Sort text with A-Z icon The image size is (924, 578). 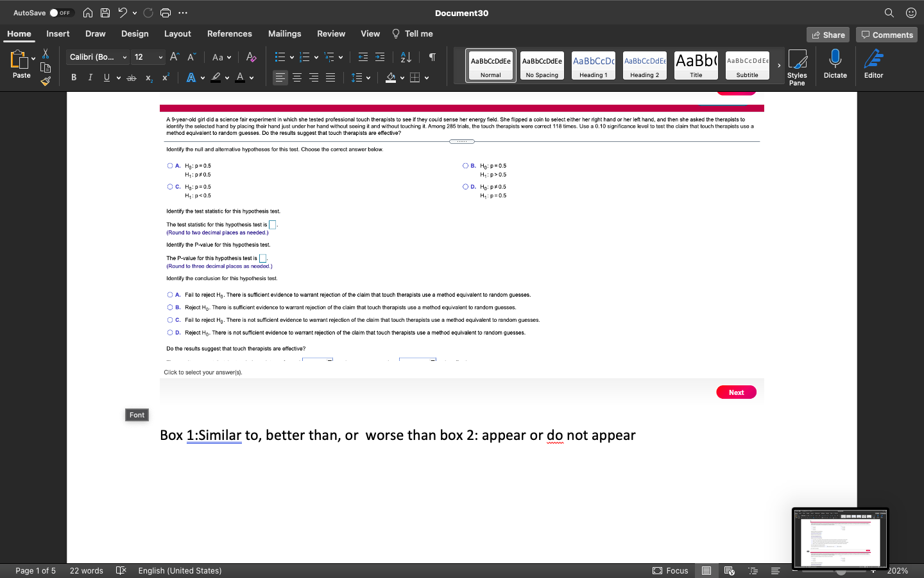point(406,57)
